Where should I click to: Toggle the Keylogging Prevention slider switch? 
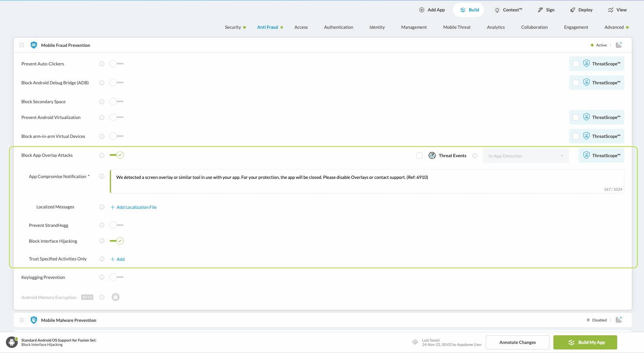[116, 277]
